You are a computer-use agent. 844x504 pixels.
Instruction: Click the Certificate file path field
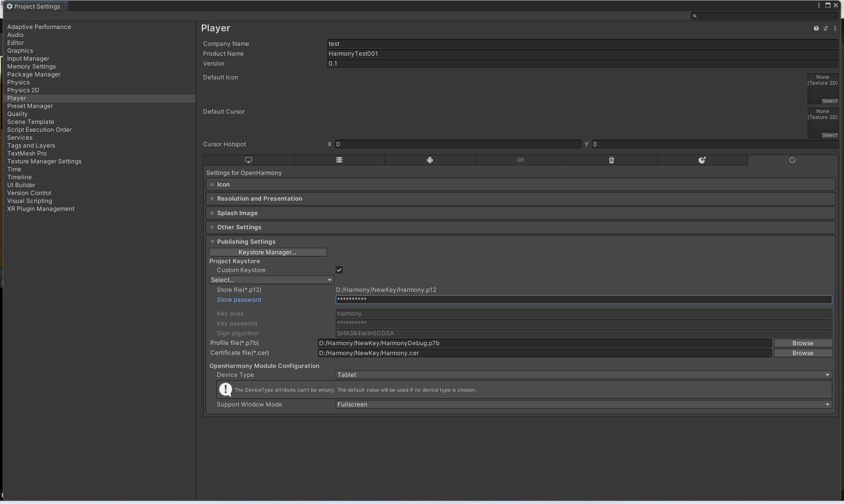click(x=545, y=353)
